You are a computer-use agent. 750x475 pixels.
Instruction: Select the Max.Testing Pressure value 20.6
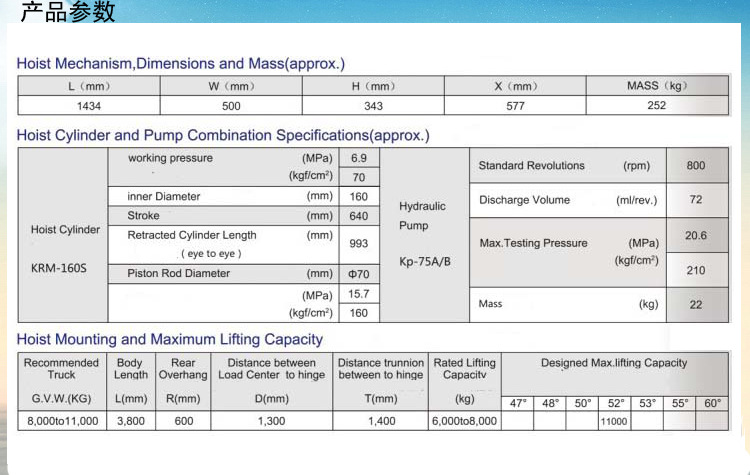695,236
